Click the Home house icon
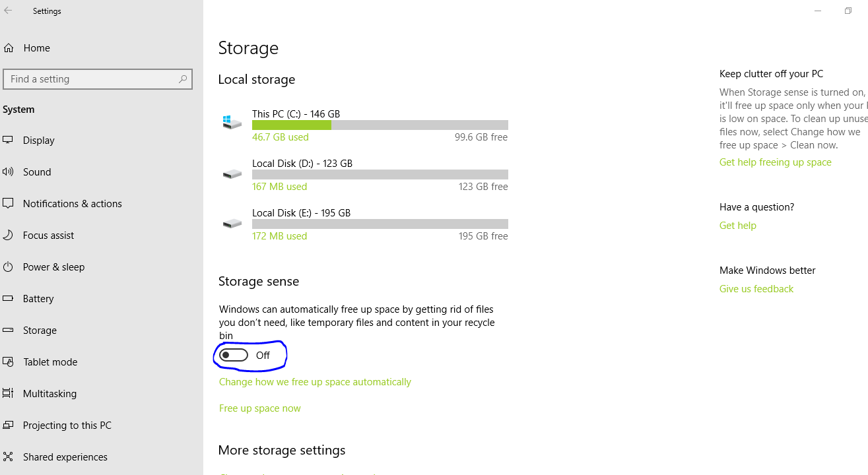This screenshot has width=868, height=475. pyautogui.click(x=9, y=47)
